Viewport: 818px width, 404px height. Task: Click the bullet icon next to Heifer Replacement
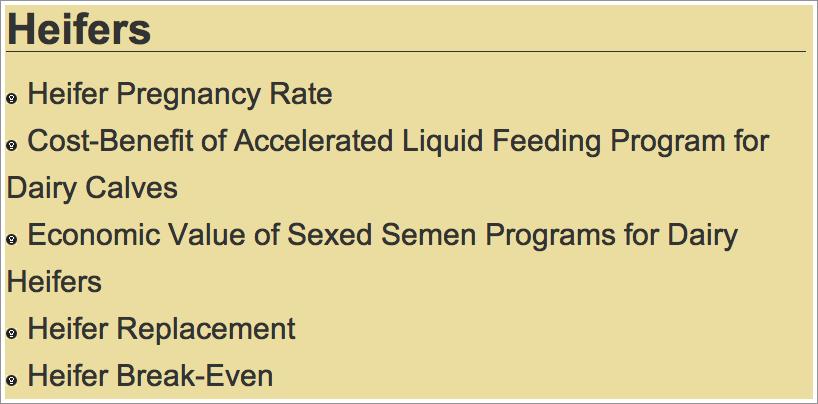click(x=11, y=332)
